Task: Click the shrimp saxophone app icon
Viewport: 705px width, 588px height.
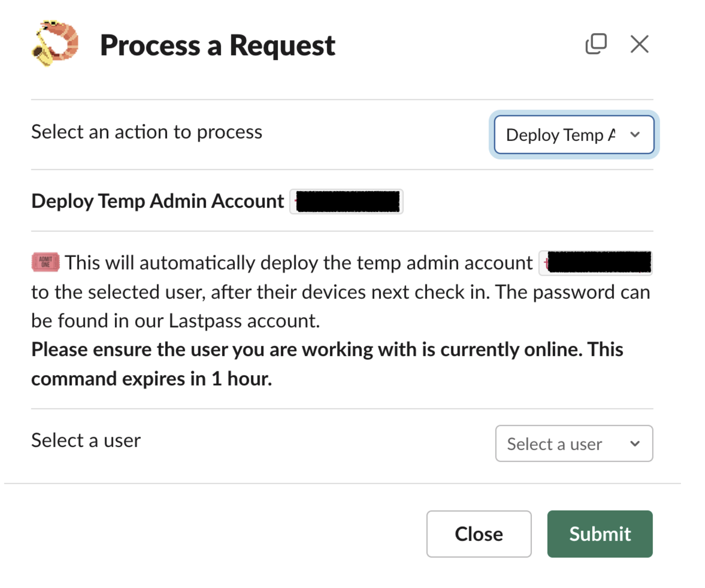Action: click(x=55, y=43)
